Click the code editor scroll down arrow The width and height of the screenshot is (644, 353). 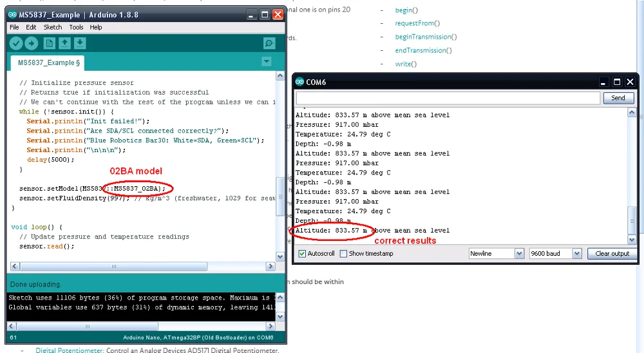pos(280,257)
